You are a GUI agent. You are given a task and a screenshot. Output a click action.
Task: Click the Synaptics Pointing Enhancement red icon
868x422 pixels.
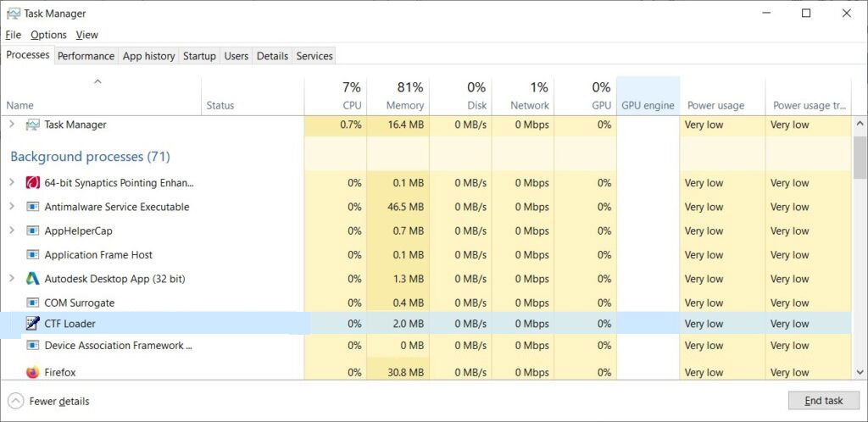click(33, 182)
